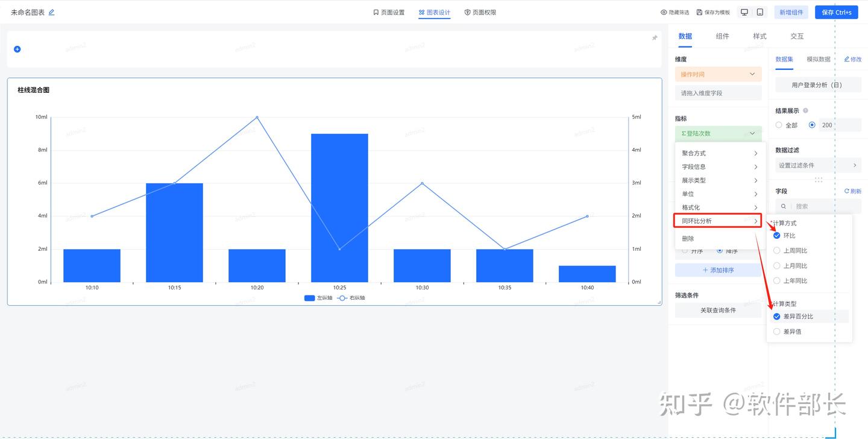Expand the 聚合方式 submenu
868x439 pixels.
tap(720, 153)
